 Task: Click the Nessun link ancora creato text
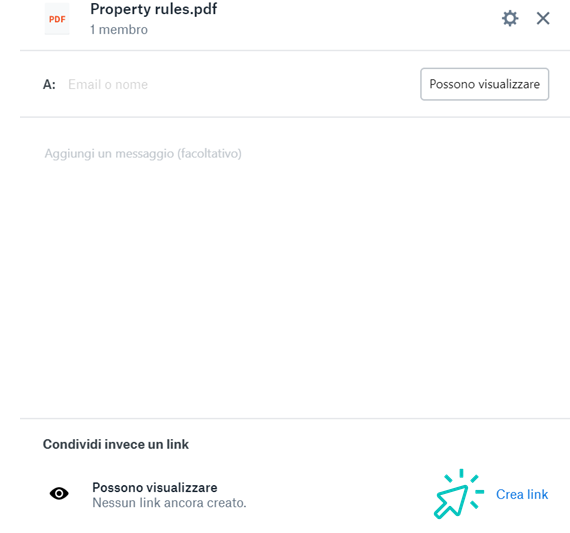(x=169, y=503)
